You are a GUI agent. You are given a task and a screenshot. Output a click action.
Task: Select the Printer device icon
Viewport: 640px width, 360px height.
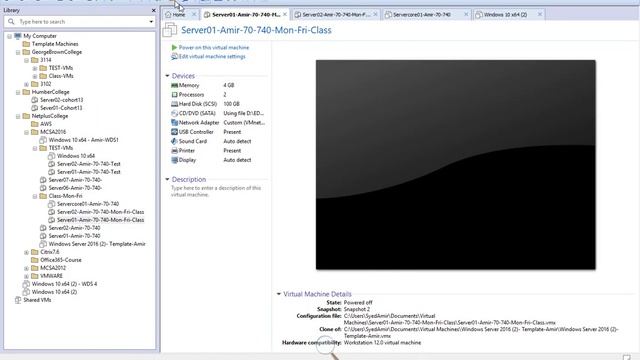(x=174, y=151)
